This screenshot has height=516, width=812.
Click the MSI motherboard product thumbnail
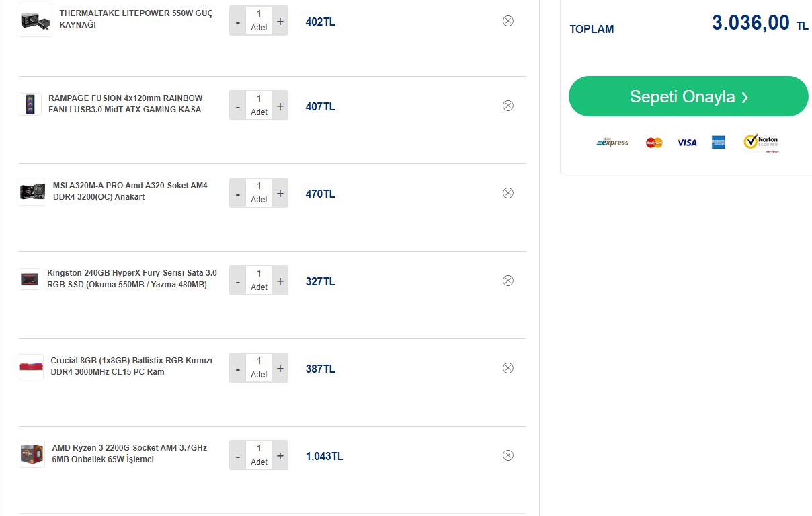32,192
